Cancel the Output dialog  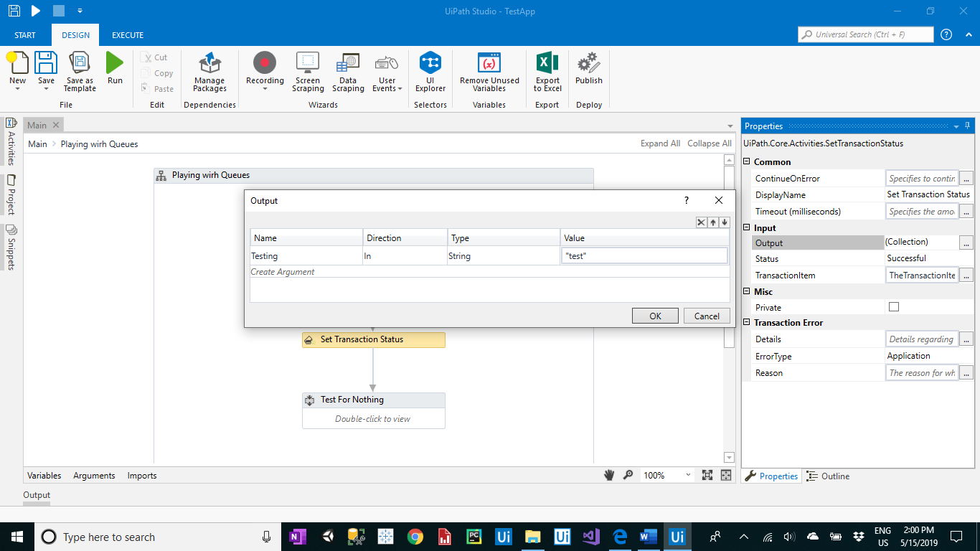707,316
